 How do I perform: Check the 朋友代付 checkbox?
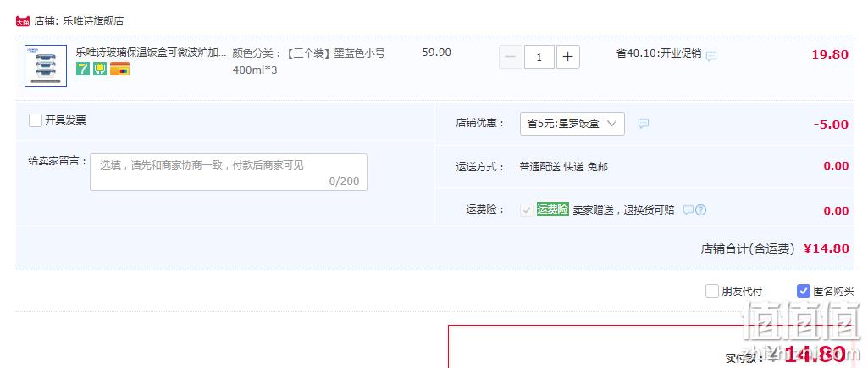pyautogui.click(x=712, y=290)
